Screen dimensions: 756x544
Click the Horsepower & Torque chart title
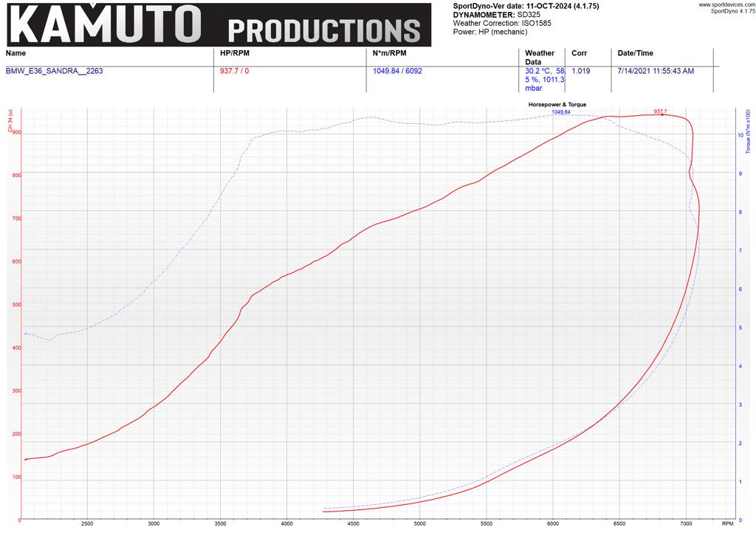557,105
